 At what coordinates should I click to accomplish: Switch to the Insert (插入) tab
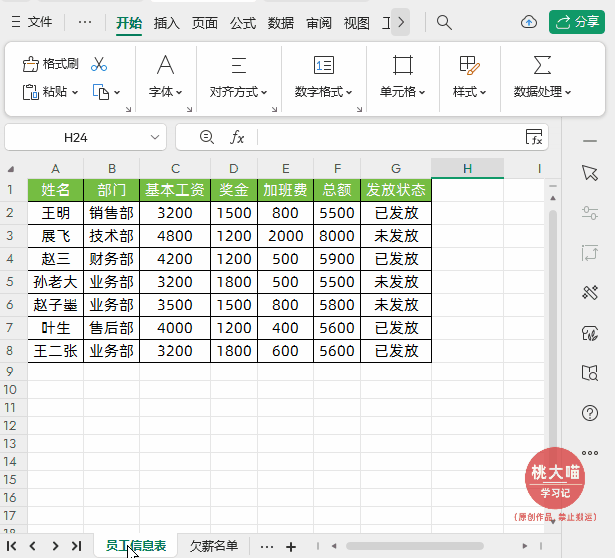coord(167,22)
